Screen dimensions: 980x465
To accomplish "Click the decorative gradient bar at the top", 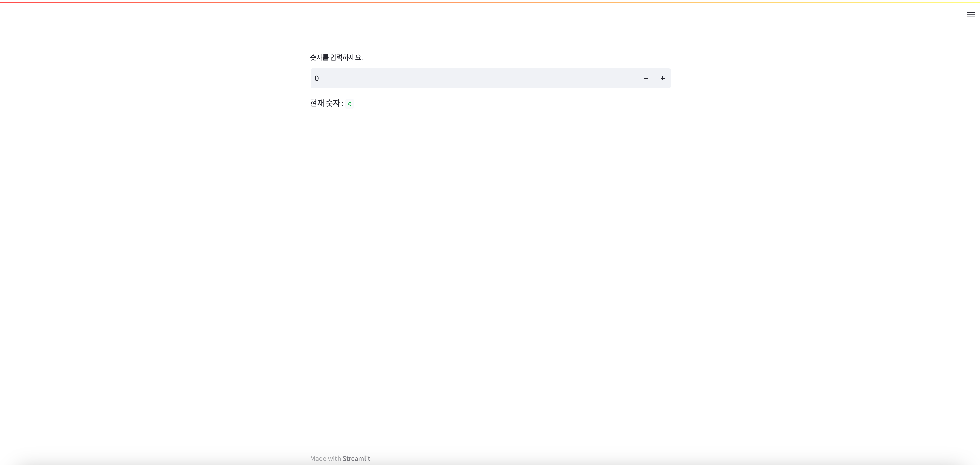I will pos(490,1).
